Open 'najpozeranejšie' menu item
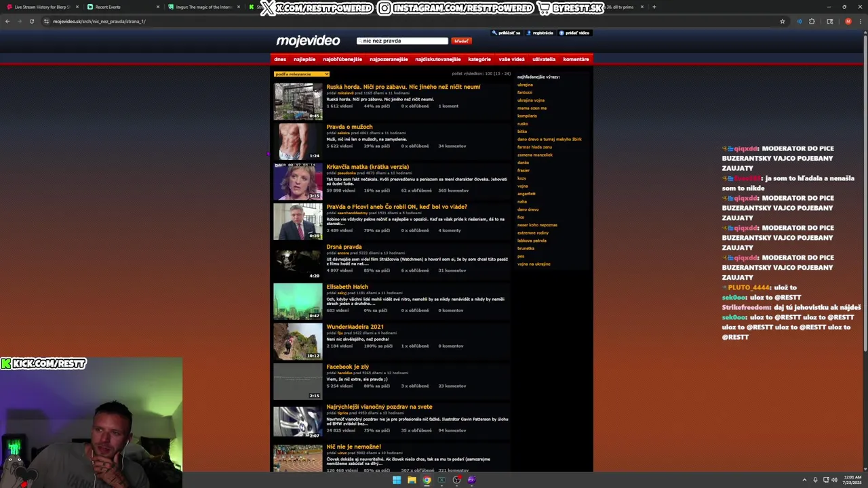This screenshot has height=488, width=868. (389, 59)
